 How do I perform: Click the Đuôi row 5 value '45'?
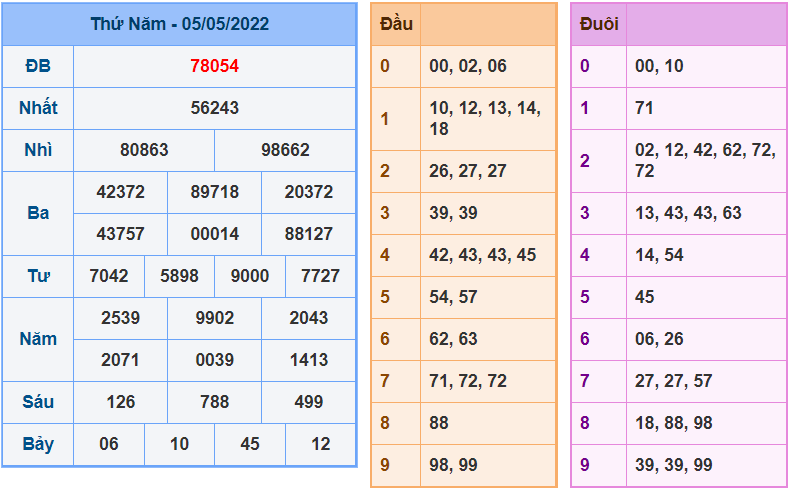644,297
